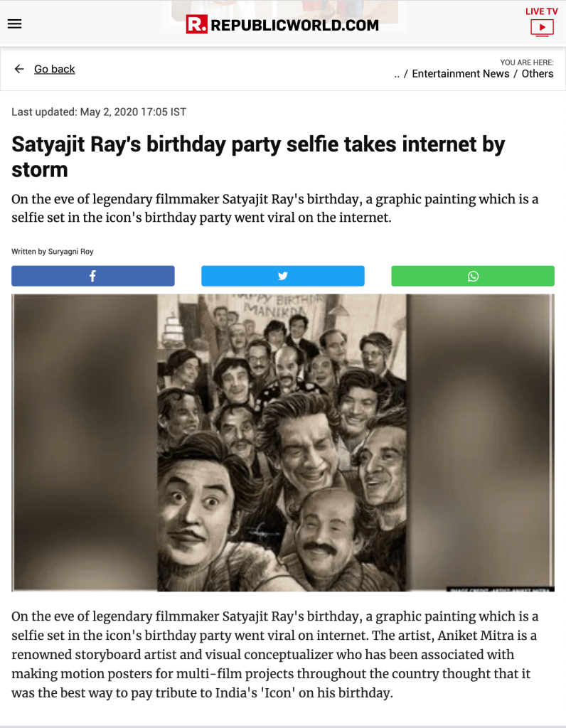566x728 pixels.
Task: Click the red Republic 'R.' logo icon
Action: [197, 25]
